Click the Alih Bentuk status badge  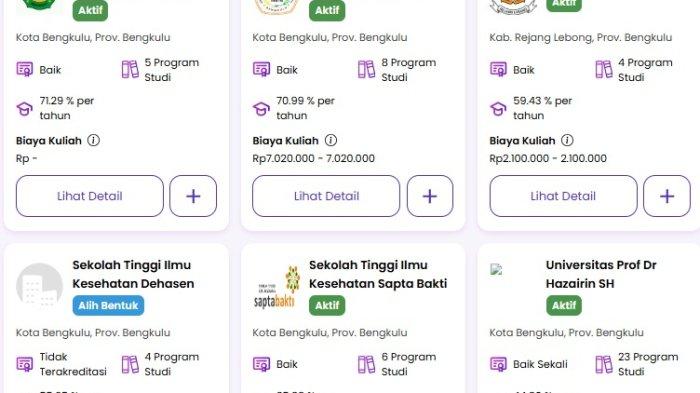(108, 305)
